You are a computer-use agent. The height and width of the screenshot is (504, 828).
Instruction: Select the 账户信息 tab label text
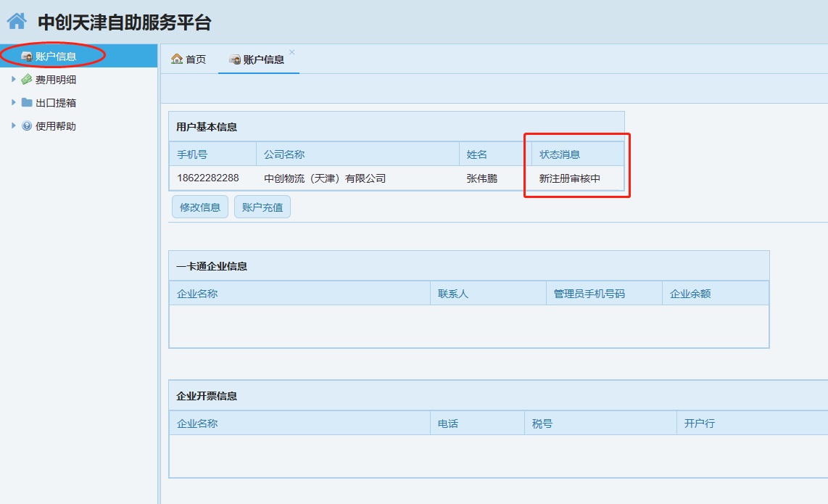click(x=264, y=59)
